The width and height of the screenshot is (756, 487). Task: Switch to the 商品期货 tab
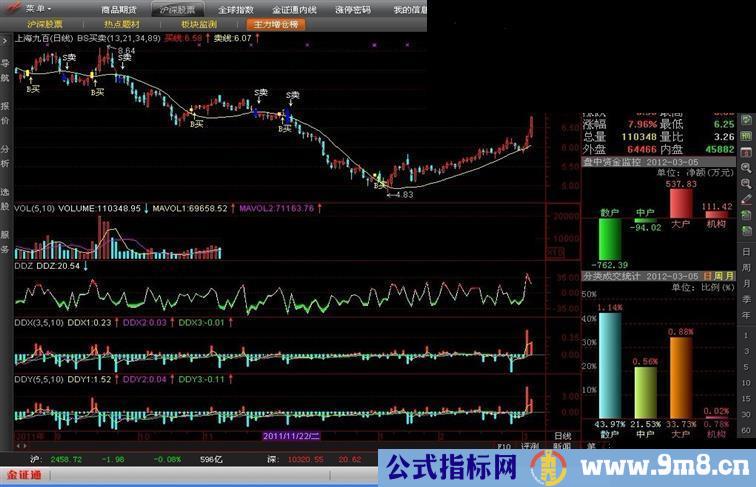121,8
